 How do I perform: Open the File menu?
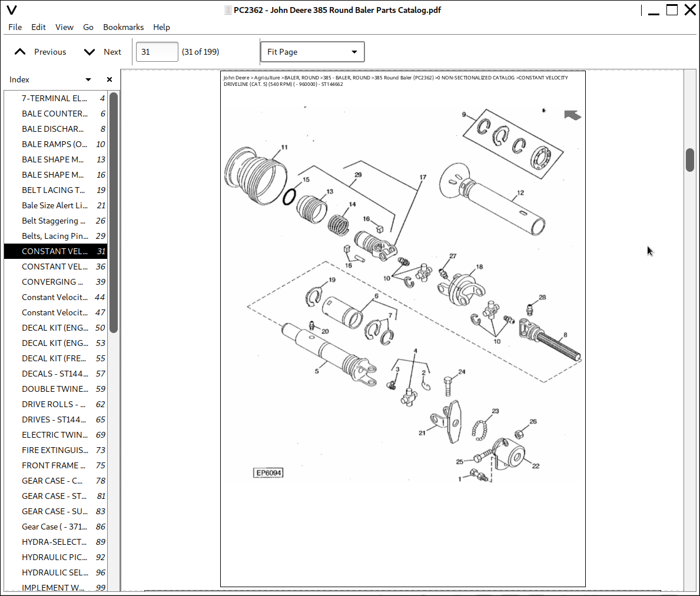pos(15,27)
